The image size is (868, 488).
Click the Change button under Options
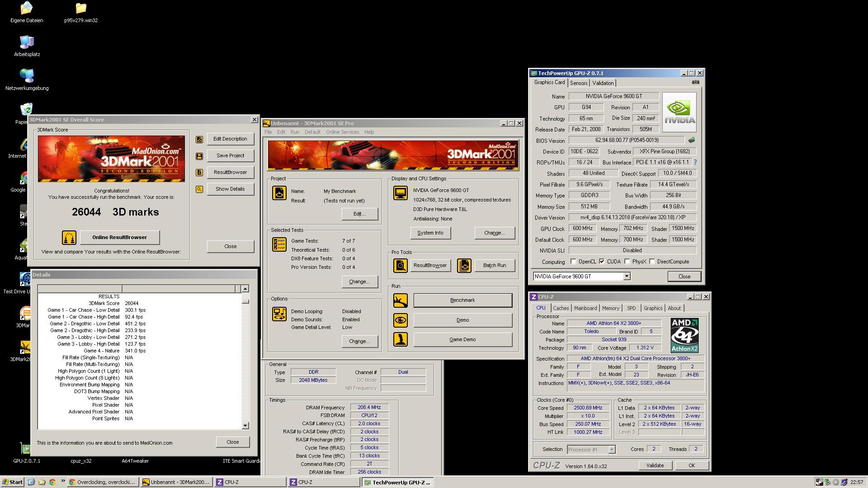pos(359,342)
